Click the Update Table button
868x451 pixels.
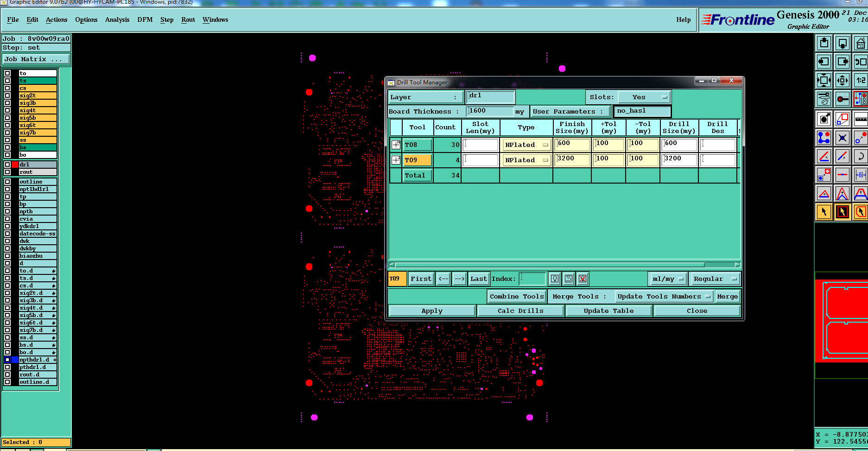tap(608, 311)
